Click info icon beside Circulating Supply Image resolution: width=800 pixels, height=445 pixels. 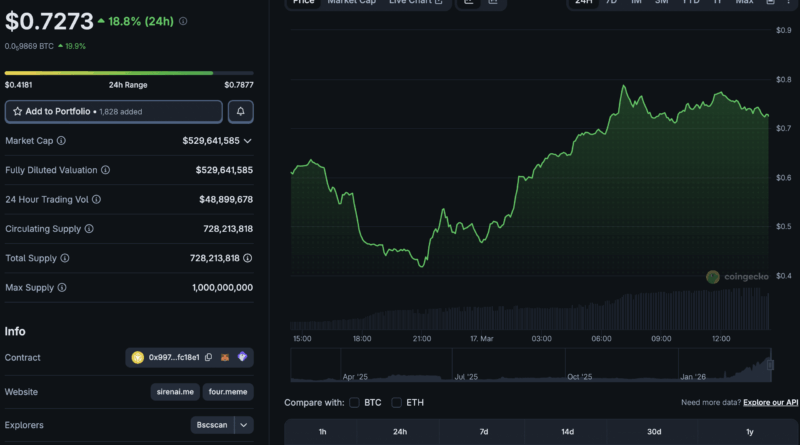(x=89, y=229)
